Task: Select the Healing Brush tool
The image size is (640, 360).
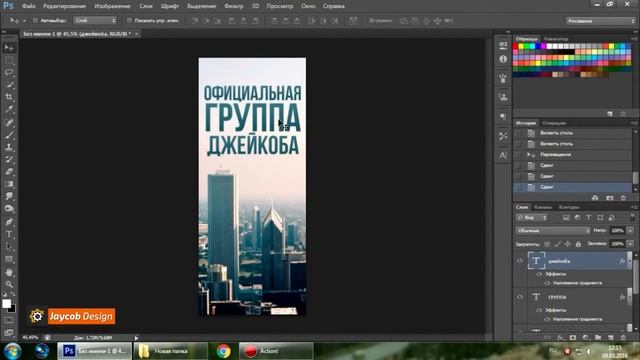Action: tap(9, 122)
